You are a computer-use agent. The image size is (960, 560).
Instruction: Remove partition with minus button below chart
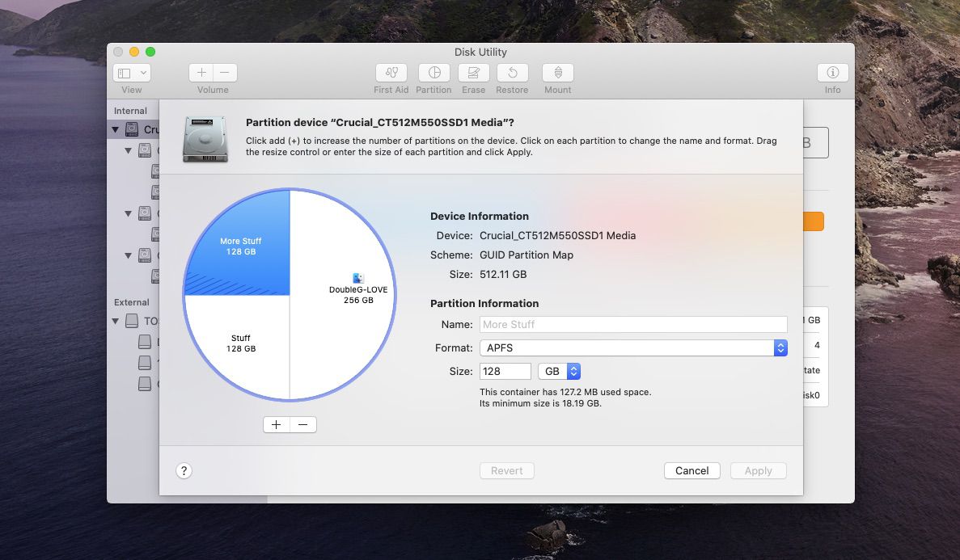(x=303, y=425)
